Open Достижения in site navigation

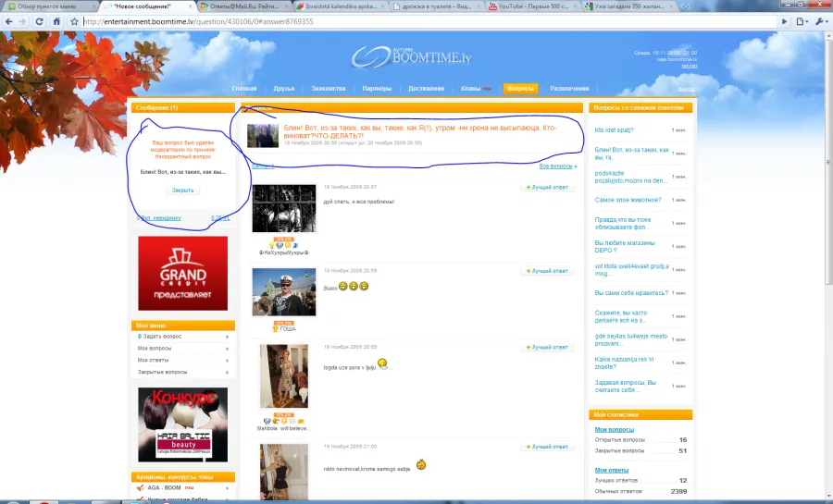pyautogui.click(x=426, y=89)
